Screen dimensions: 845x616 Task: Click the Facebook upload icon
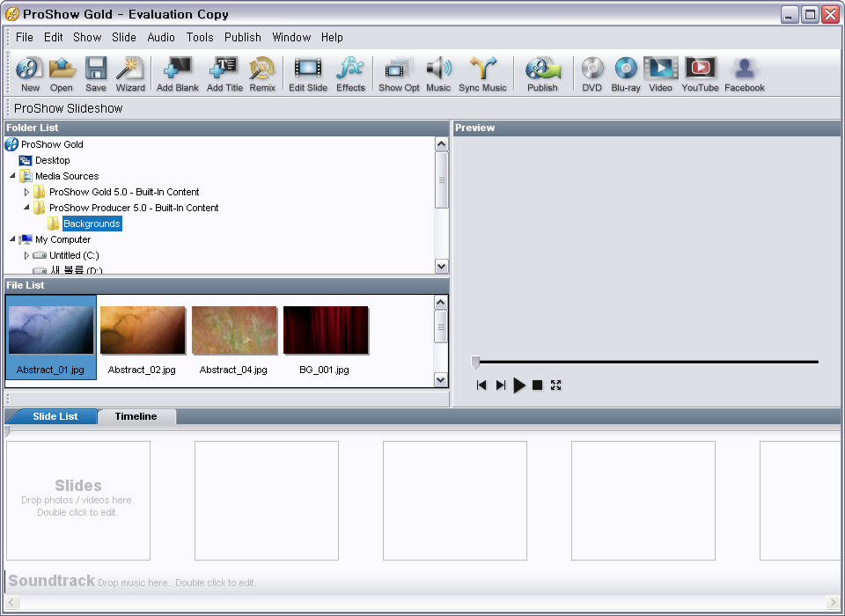745,74
